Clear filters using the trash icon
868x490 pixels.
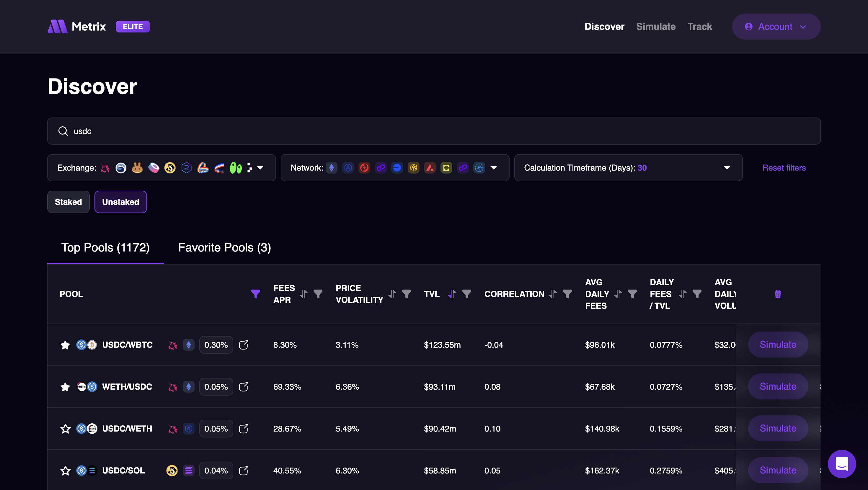(x=778, y=294)
